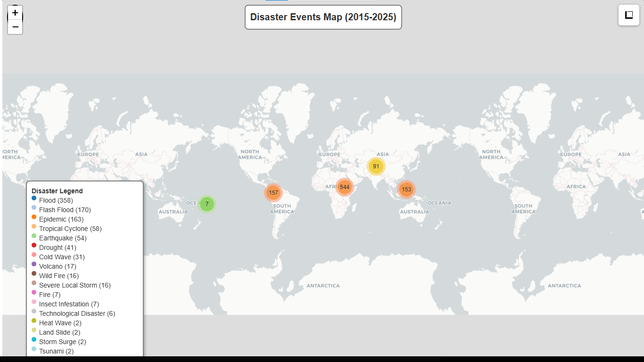Click the Flood legend color dot
The height and width of the screenshot is (362, 644).
(x=34, y=198)
